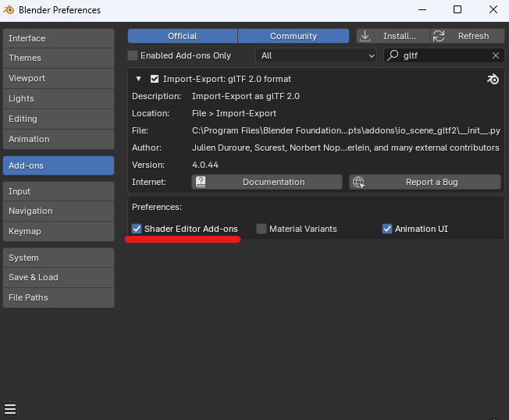Open the Interface preferences tab
The width and height of the screenshot is (509, 420).
pos(59,38)
